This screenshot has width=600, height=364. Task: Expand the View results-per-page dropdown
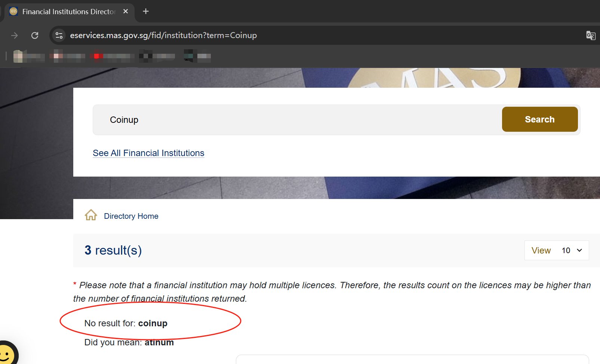coord(556,251)
